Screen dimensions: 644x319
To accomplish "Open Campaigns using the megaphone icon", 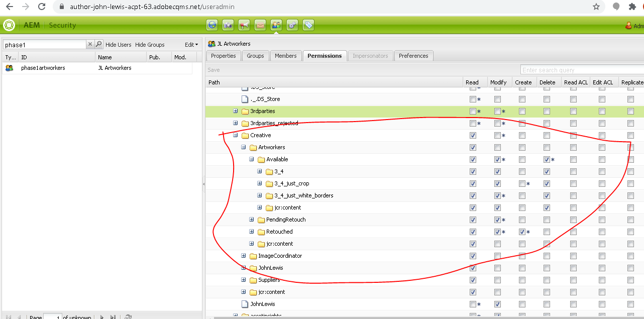I will click(x=244, y=25).
